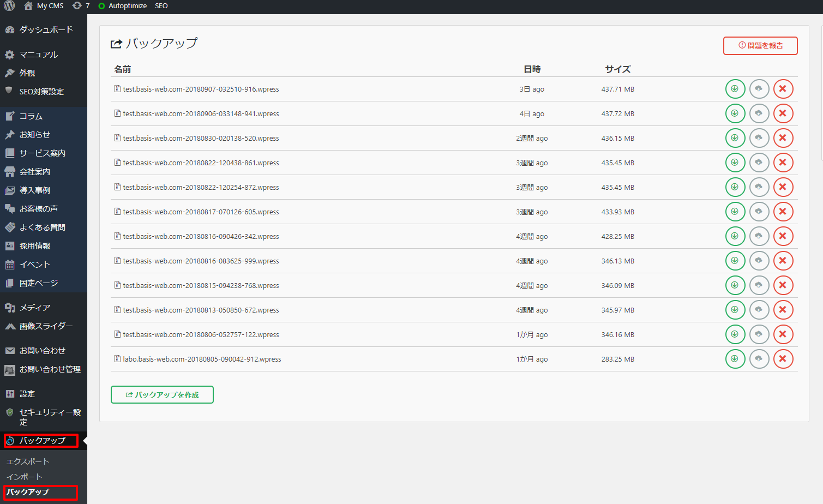Open the イベント menu item
Screen dimensions: 823x504
tap(44, 265)
